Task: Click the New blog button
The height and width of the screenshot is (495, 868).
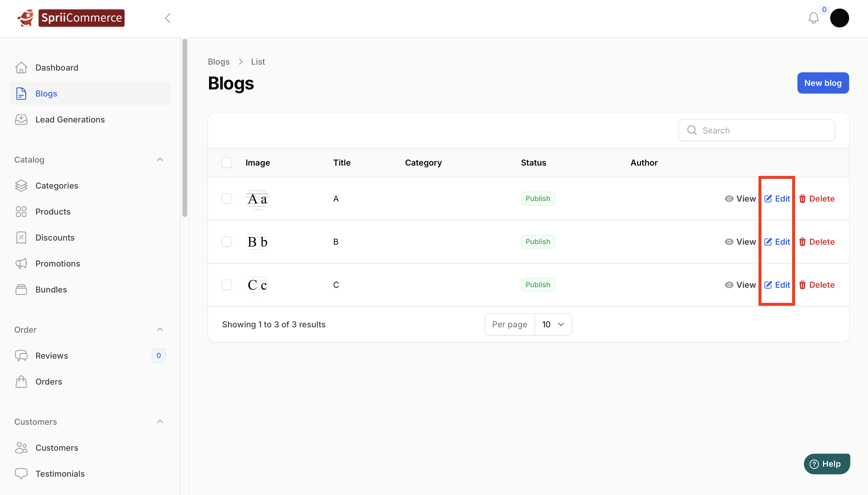Action: tap(823, 83)
